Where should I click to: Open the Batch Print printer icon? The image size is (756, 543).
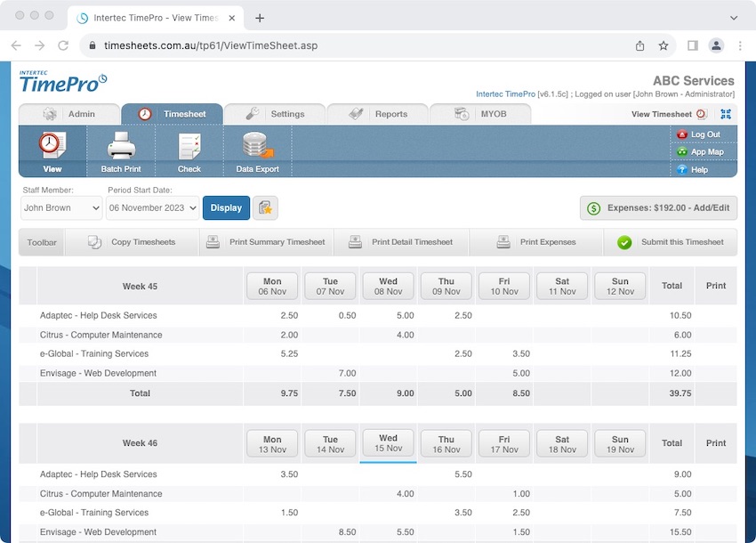pos(121,145)
